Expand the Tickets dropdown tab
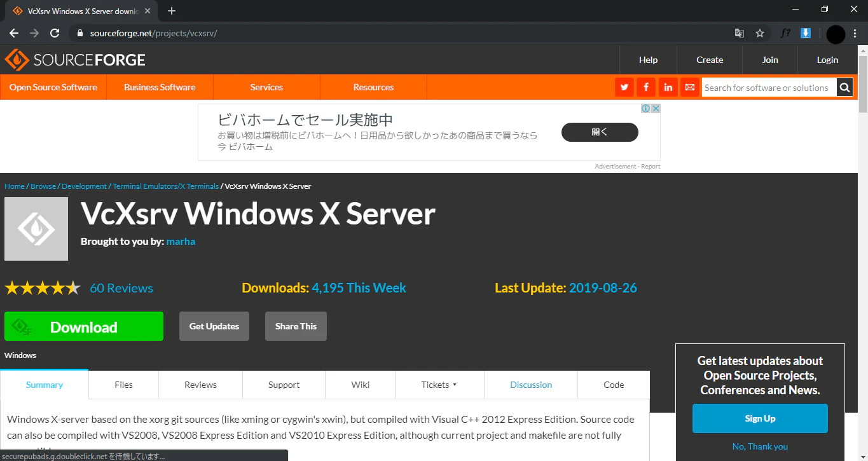This screenshot has height=461, width=868. click(439, 385)
